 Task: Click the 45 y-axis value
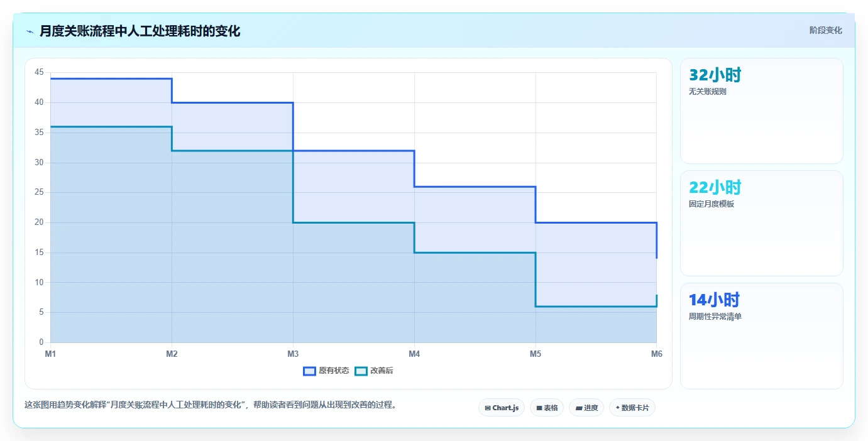click(x=40, y=72)
